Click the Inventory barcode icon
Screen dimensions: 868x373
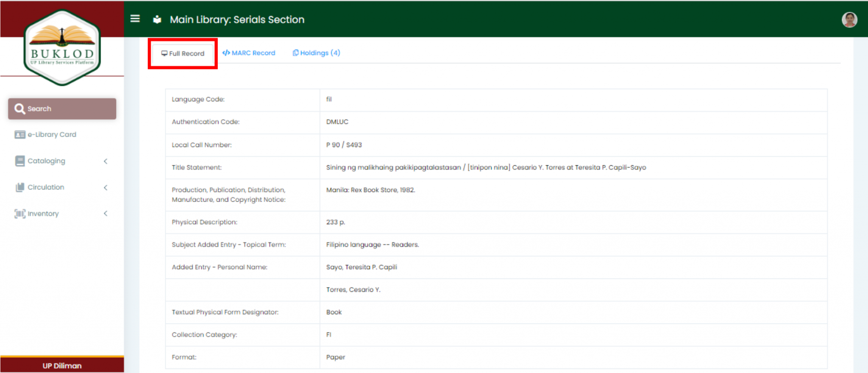tap(20, 214)
